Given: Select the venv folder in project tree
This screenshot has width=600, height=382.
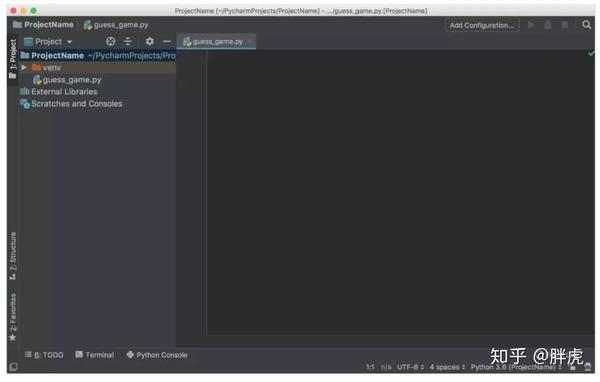Looking at the screenshot, I should (x=98, y=68).
